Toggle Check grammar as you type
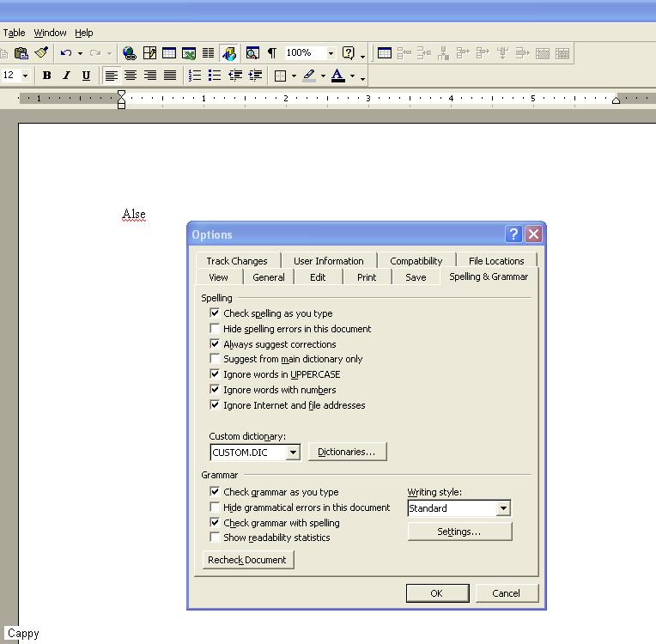This screenshot has width=656, height=644. tap(215, 492)
